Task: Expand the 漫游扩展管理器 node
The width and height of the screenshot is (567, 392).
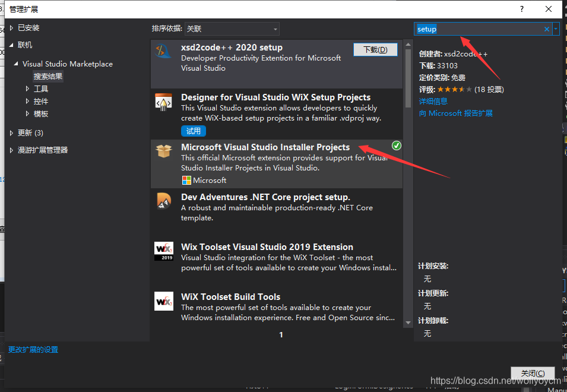Action: click(11, 150)
